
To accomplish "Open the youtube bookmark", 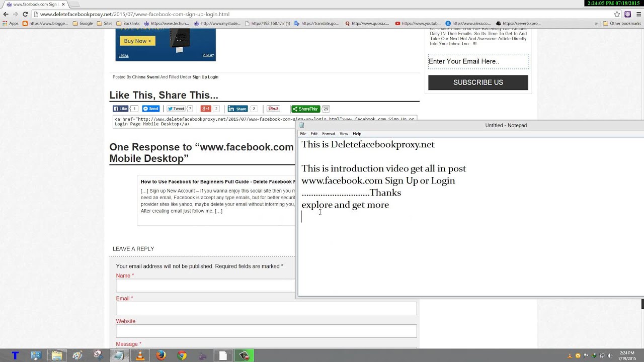I will tap(418, 23).
